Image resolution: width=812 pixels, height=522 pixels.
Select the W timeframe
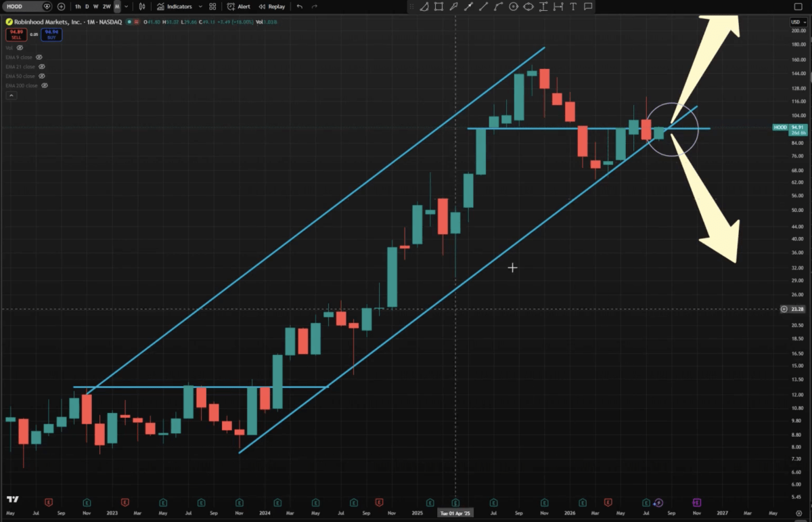(95, 6)
